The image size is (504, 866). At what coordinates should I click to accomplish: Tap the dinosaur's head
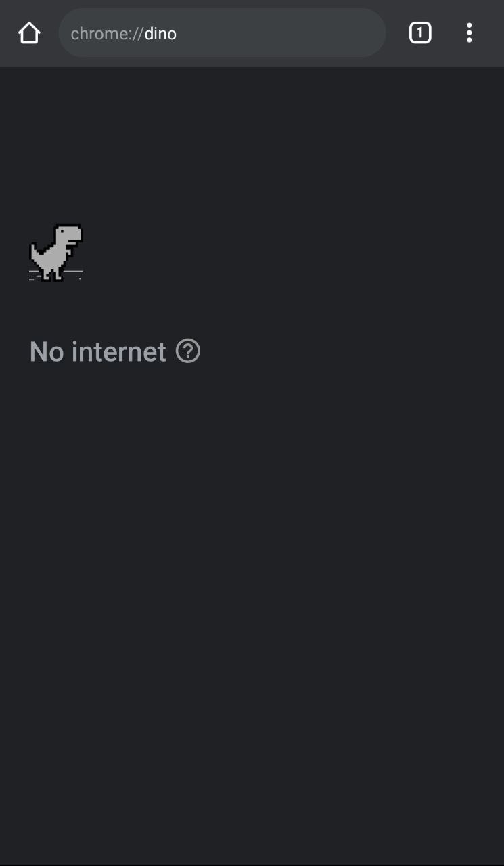coord(69,234)
